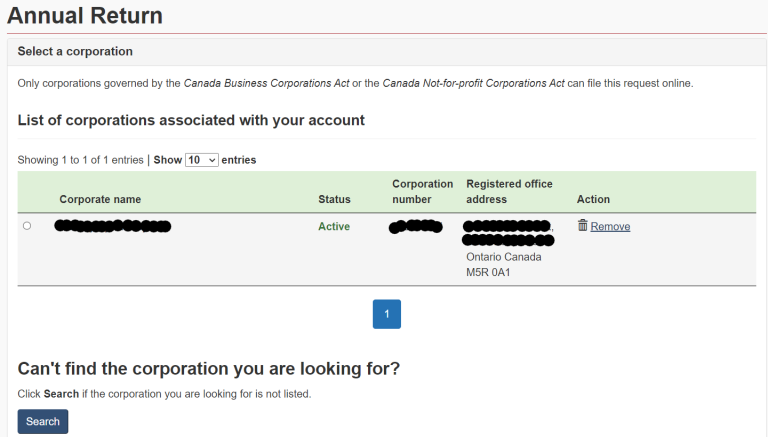
Task: Click the M5R 0A1 postal code
Action: click(489, 273)
